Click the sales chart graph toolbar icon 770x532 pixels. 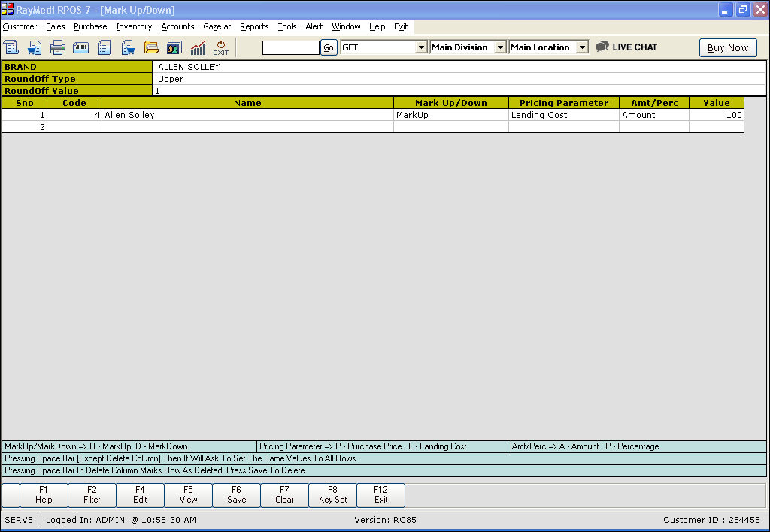(x=198, y=47)
